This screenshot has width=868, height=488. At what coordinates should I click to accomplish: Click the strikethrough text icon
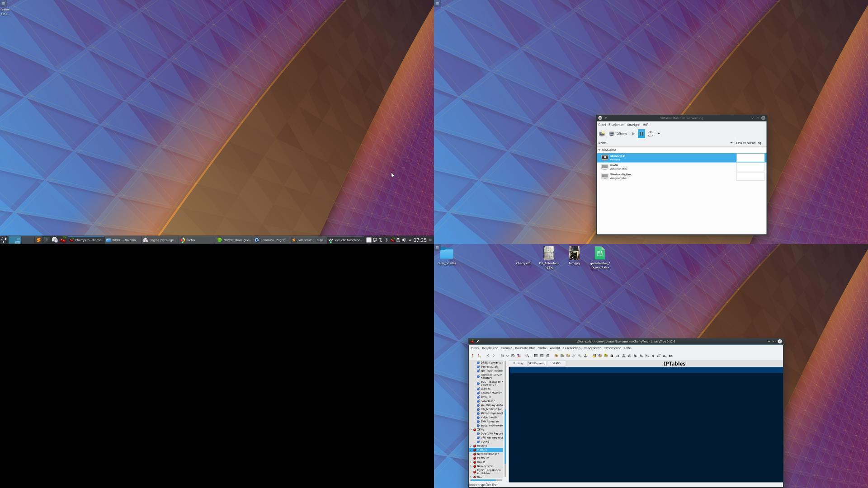(629, 356)
